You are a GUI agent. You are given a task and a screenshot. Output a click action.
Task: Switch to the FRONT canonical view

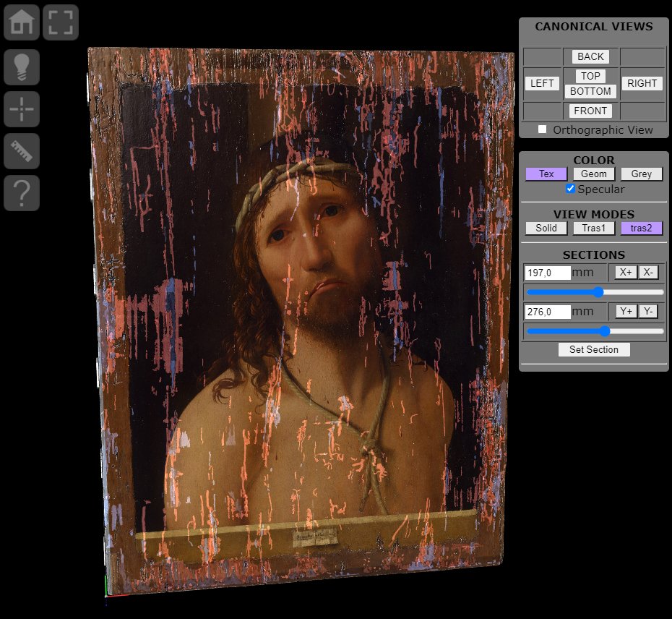(590, 111)
